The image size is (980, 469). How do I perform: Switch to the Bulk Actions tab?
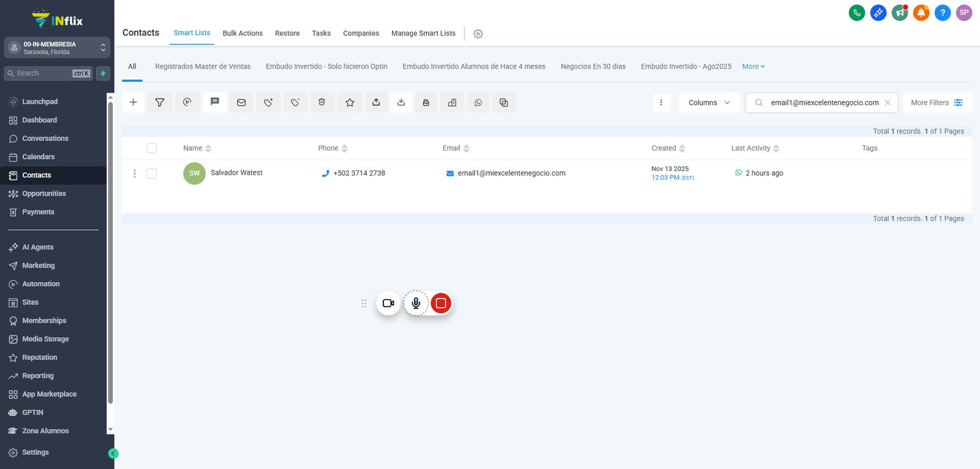click(243, 33)
